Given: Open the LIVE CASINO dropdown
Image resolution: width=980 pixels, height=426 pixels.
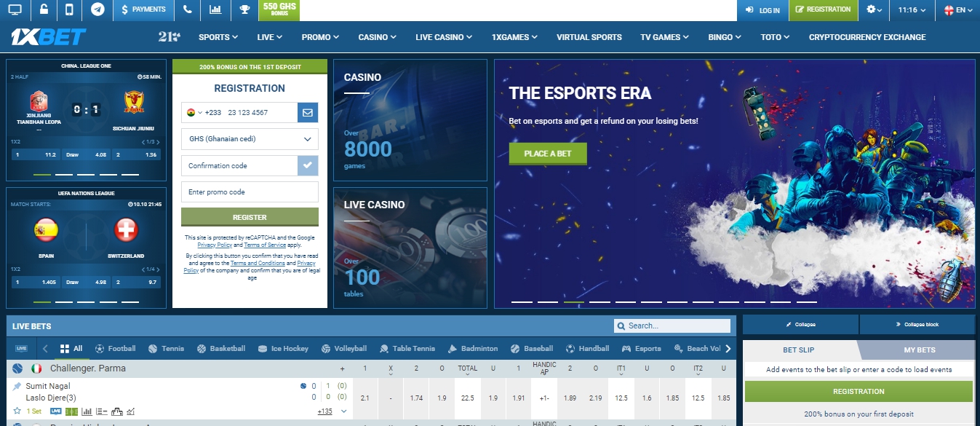Looking at the screenshot, I should pyautogui.click(x=444, y=37).
